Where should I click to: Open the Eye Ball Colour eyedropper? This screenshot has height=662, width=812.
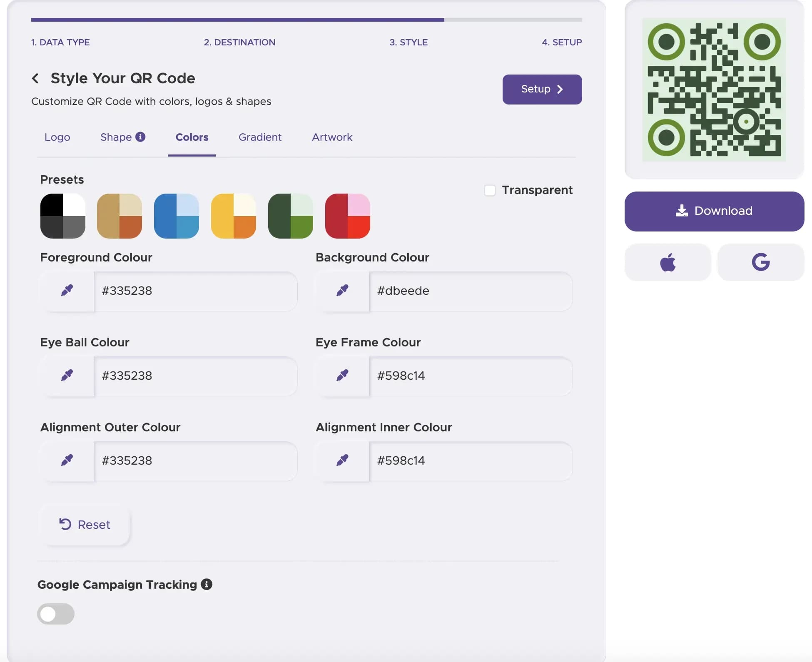(x=67, y=376)
